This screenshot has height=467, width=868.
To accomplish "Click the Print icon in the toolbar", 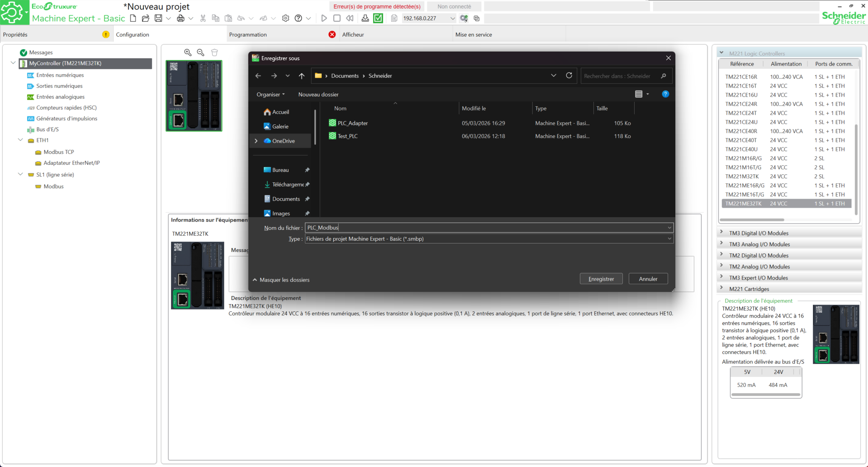I will pyautogui.click(x=180, y=18).
